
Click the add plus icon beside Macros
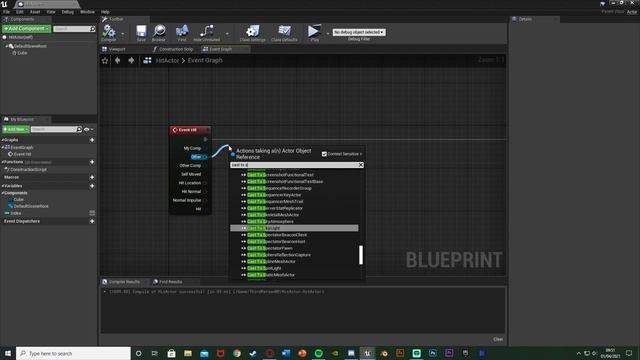[x=92, y=177]
